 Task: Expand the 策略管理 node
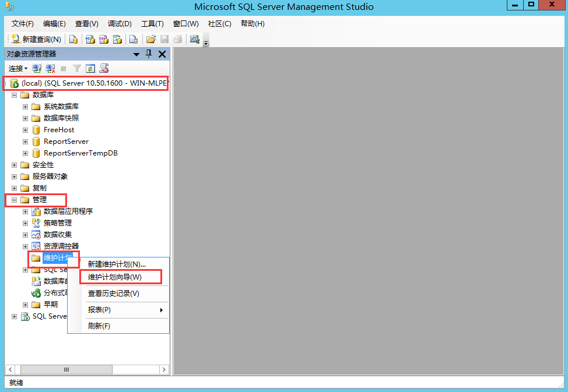tap(25, 223)
